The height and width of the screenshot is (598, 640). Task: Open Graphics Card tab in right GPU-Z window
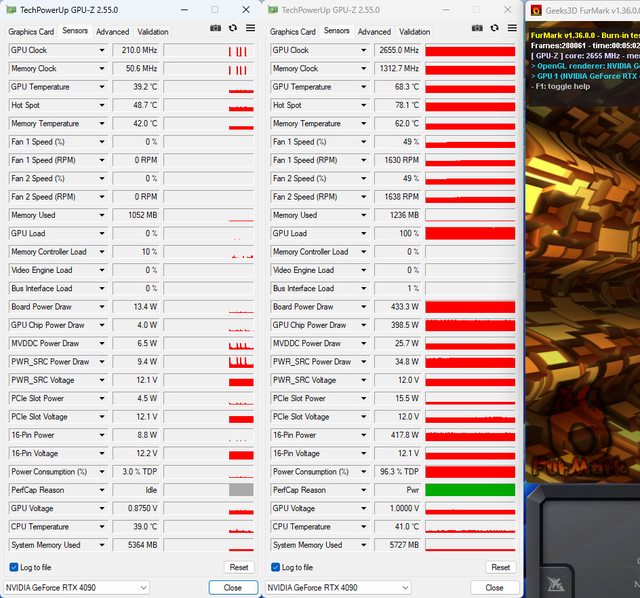click(293, 32)
